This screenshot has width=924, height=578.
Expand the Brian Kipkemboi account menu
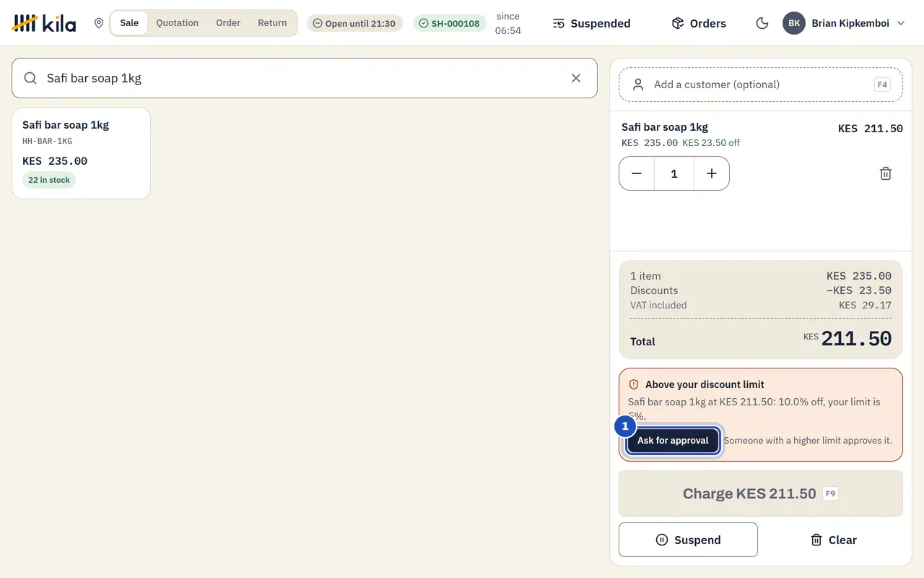(901, 23)
